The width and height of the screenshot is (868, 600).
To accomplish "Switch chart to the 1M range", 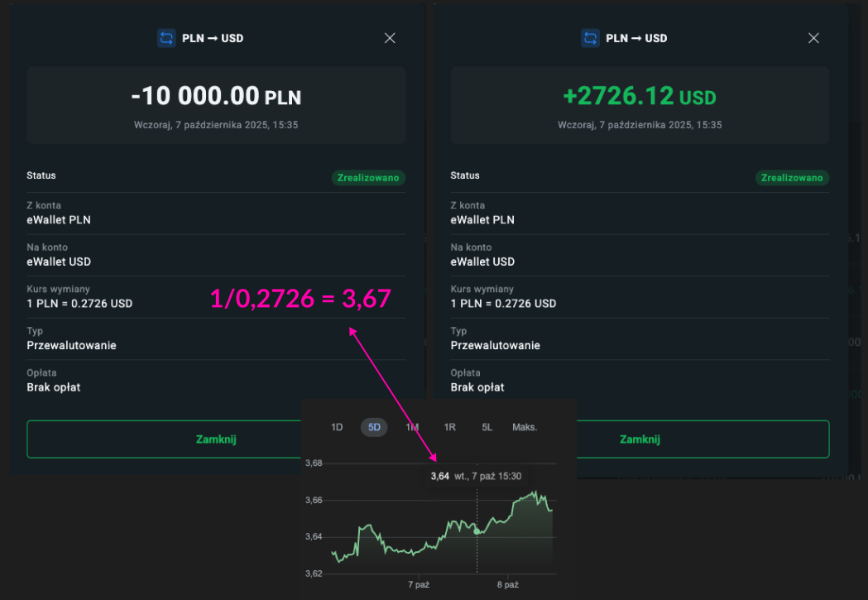I will point(412,427).
